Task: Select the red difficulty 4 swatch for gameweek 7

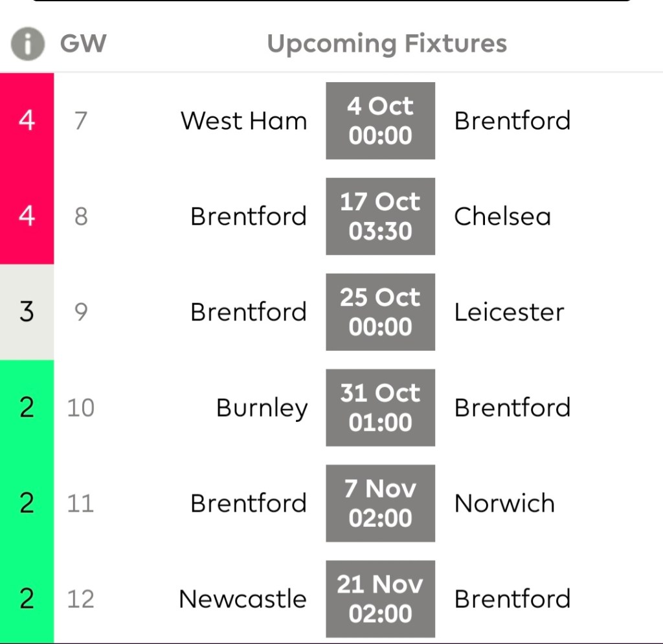Action: [27, 120]
